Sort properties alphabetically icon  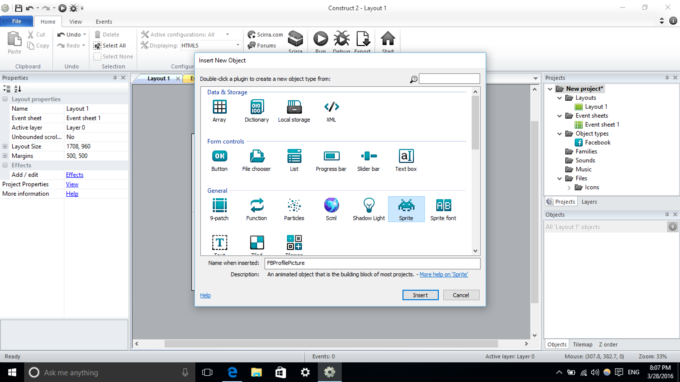18,89
